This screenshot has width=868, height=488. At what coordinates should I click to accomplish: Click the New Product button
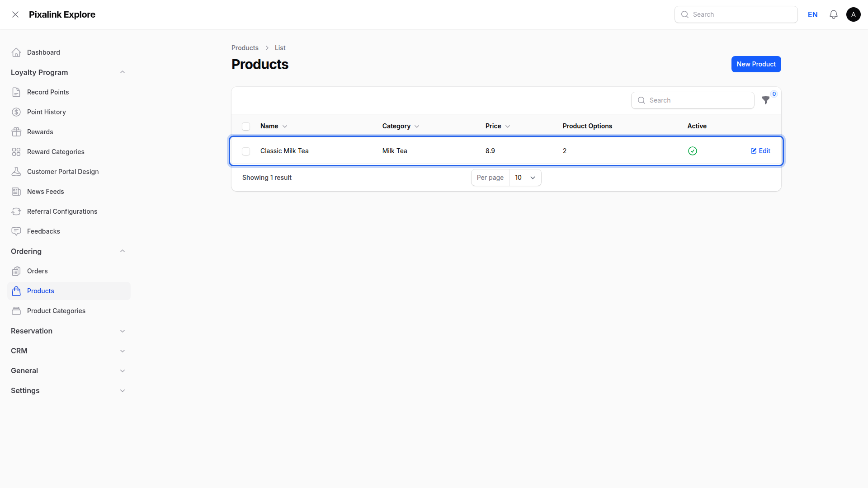click(x=756, y=64)
